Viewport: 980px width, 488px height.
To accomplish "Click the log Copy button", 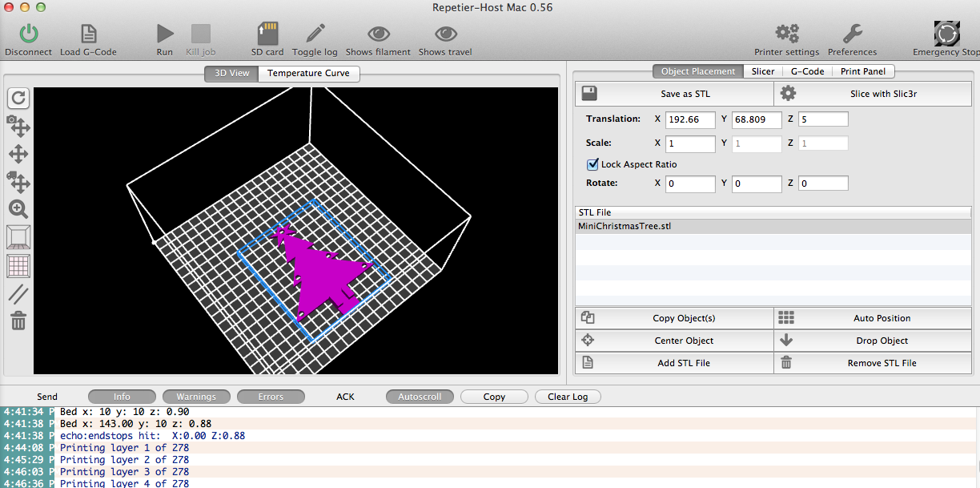I will 494,397.
